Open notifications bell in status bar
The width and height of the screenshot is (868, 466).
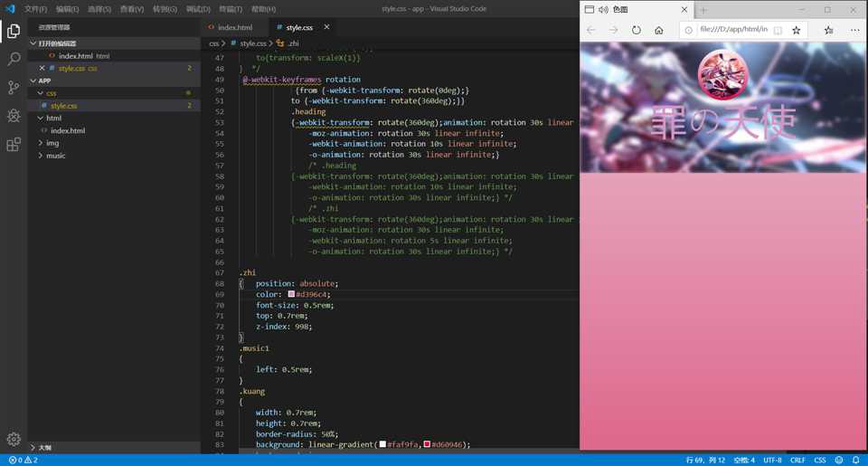click(855, 460)
